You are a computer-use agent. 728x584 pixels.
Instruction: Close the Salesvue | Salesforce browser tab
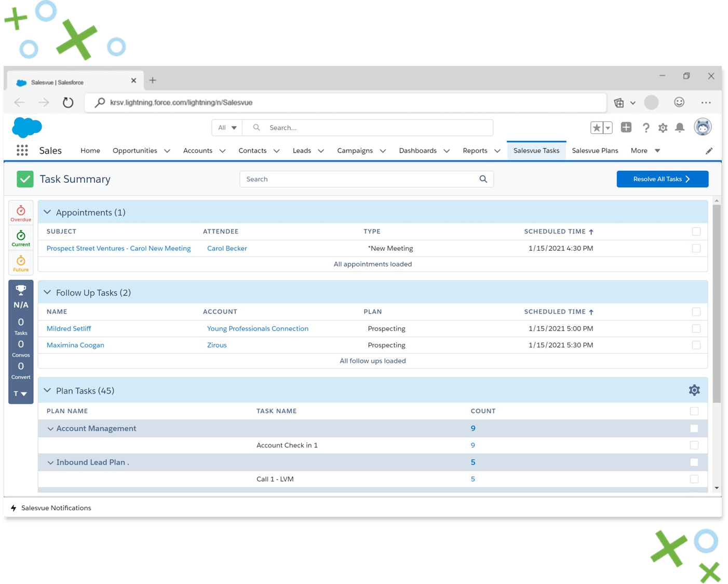[x=133, y=80]
